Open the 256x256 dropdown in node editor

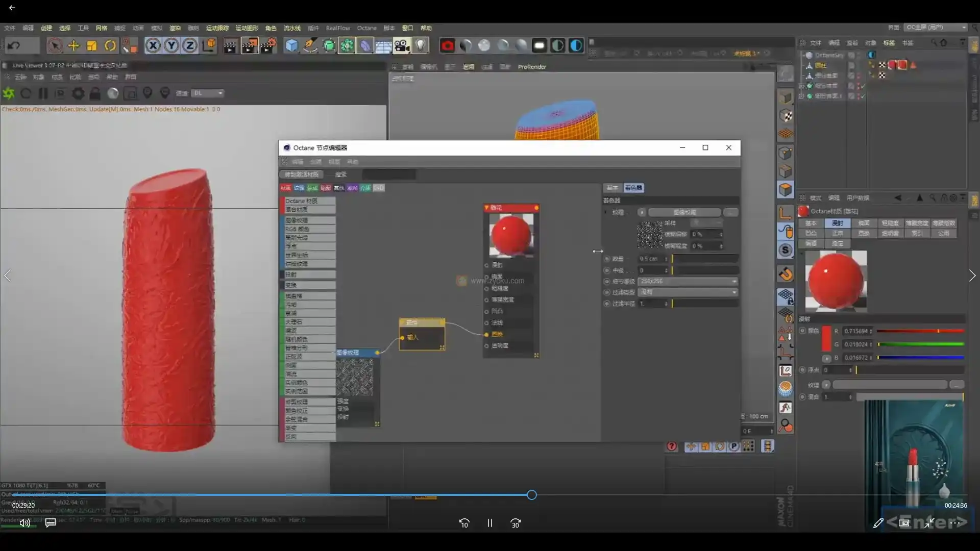[688, 281]
